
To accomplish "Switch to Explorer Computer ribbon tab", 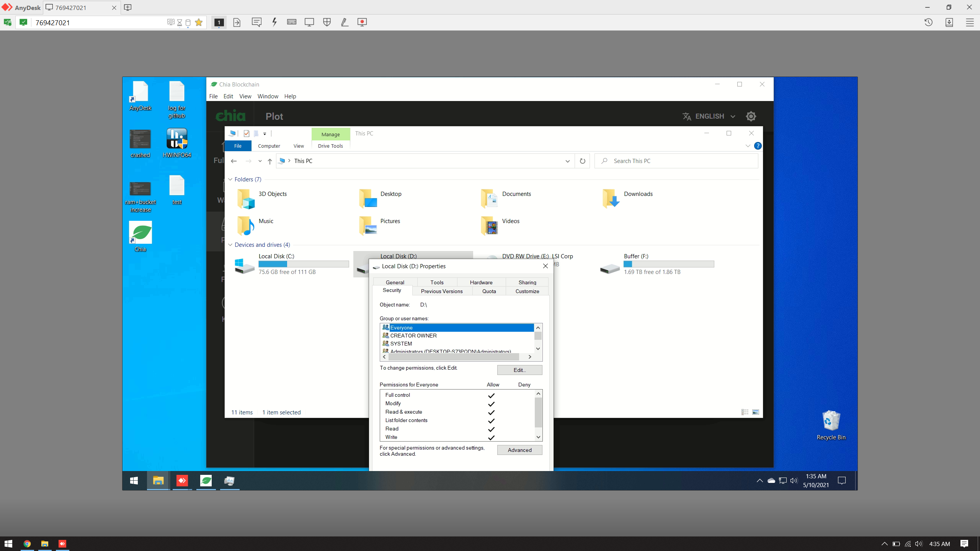I will [x=269, y=146].
